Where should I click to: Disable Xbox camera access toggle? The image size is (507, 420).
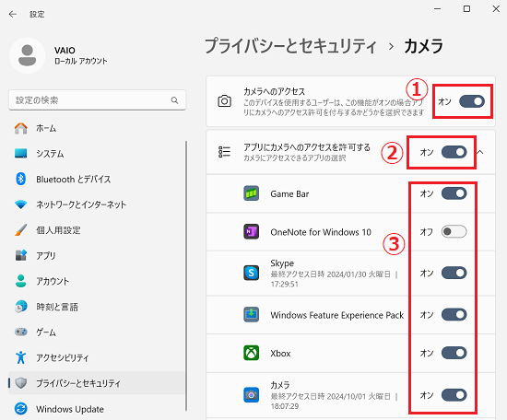click(x=454, y=353)
